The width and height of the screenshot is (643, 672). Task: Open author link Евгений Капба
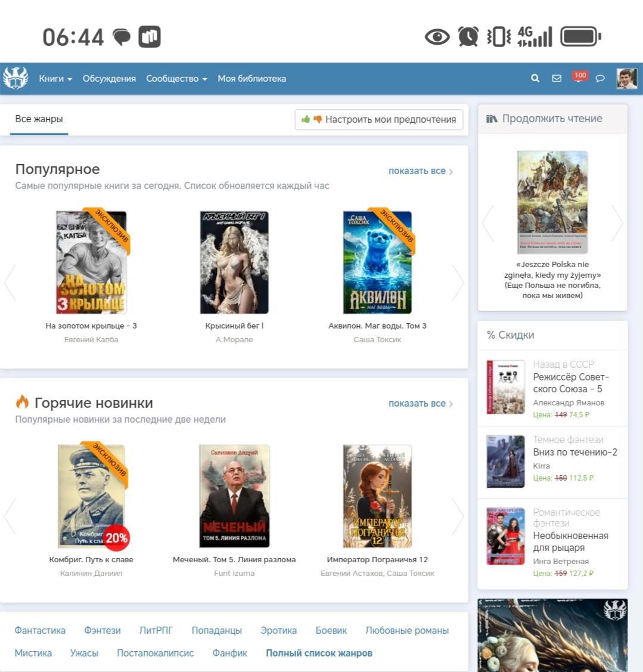[x=91, y=339]
